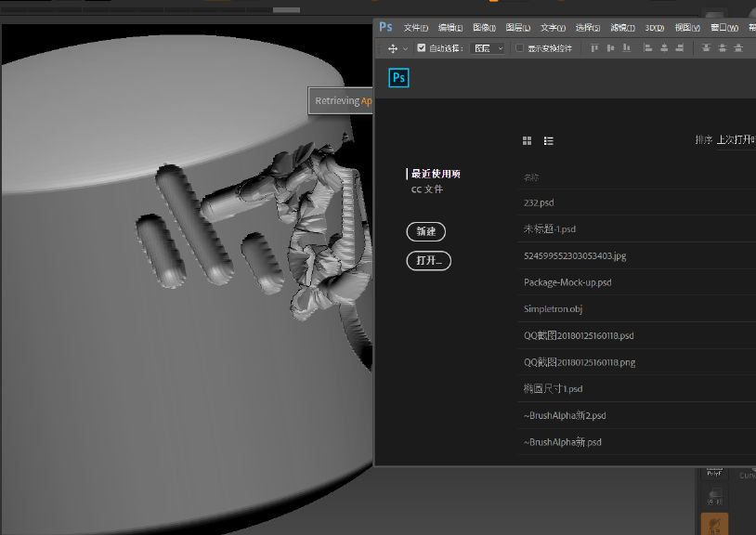Open the 选择(S) menu
This screenshot has width=756, height=535.
tap(588, 28)
